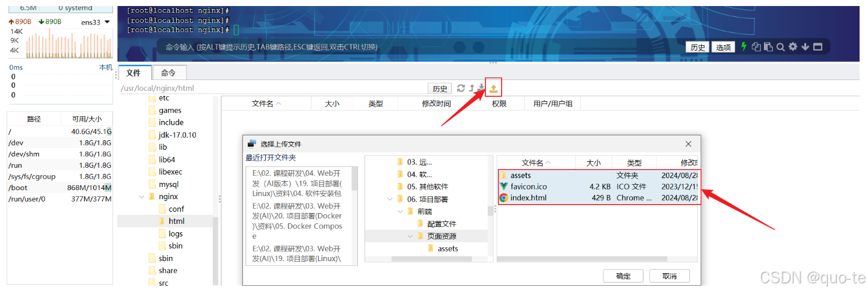Select the include folder in remote tree
Screen dimensions: 868x293
[x=171, y=122]
